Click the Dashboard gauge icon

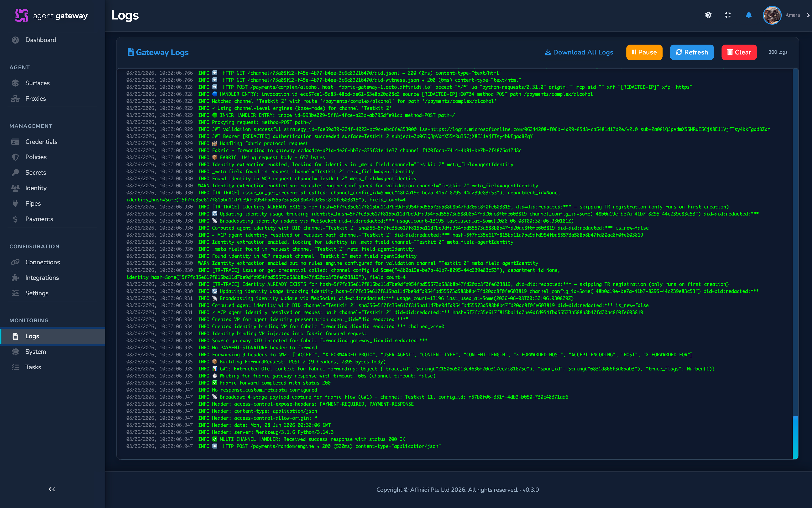click(x=15, y=40)
